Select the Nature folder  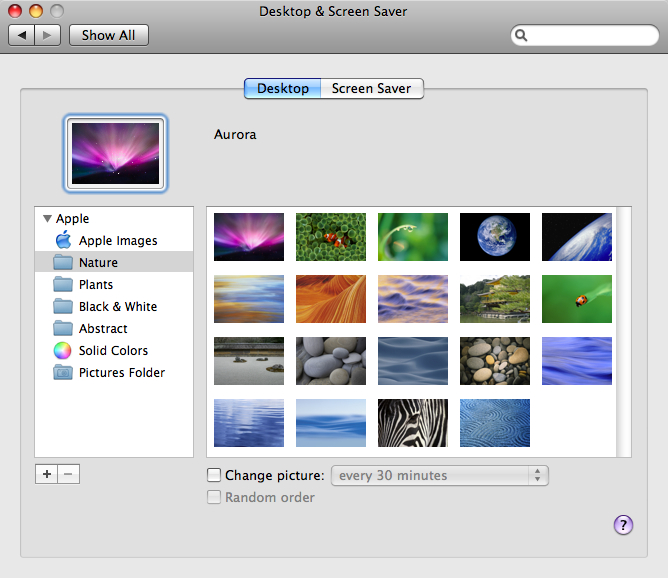(x=114, y=262)
